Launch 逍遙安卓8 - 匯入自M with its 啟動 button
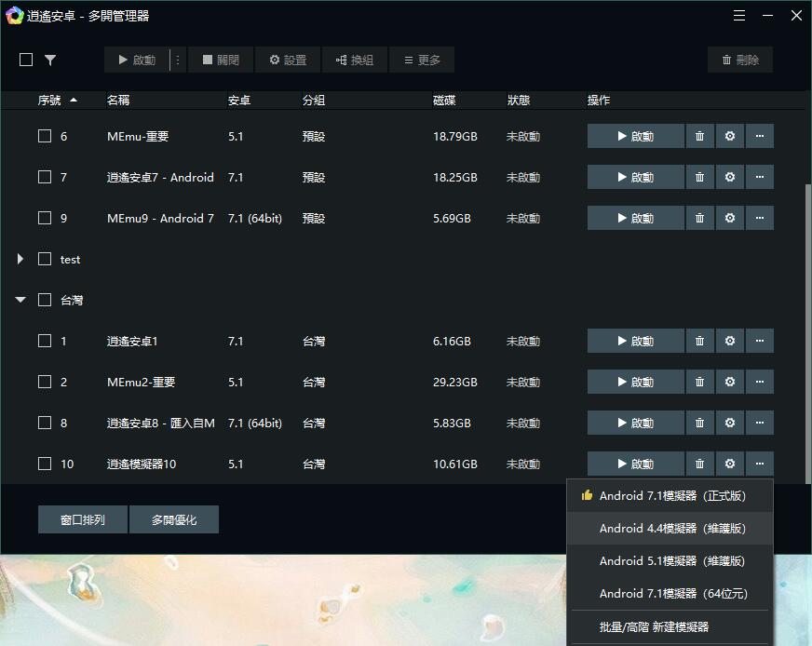812x646 pixels. [x=635, y=423]
